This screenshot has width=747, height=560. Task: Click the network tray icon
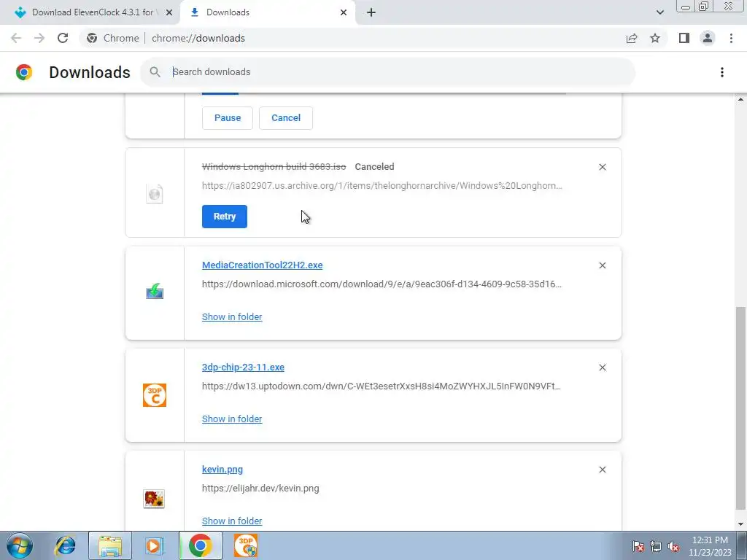click(x=656, y=546)
